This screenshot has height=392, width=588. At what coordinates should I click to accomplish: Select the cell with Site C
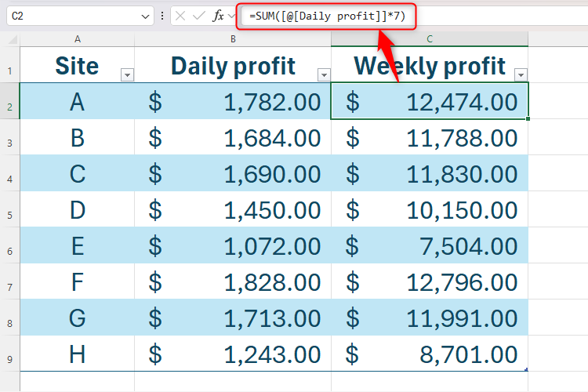point(78,173)
